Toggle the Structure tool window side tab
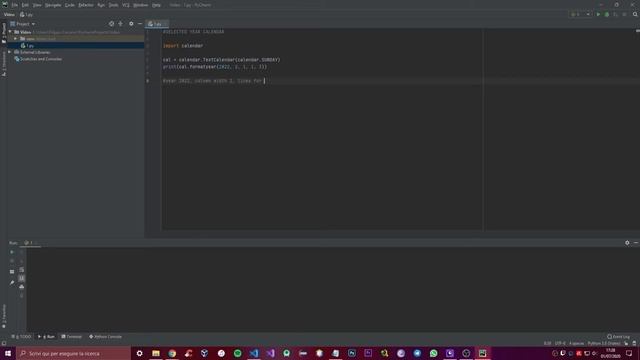 pyautogui.click(x=4, y=64)
